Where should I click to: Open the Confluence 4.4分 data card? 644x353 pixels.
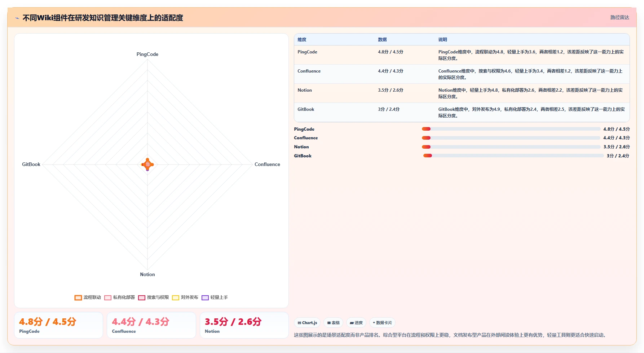tap(151, 325)
